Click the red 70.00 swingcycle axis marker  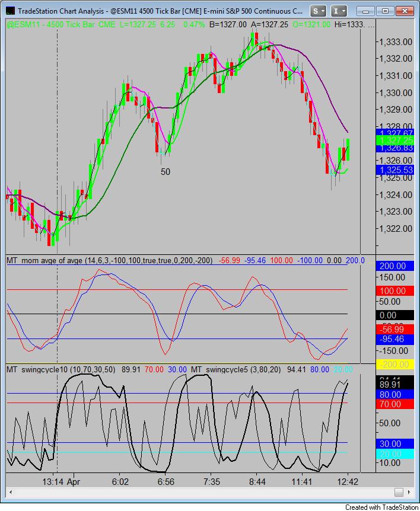[x=395, y=404]
